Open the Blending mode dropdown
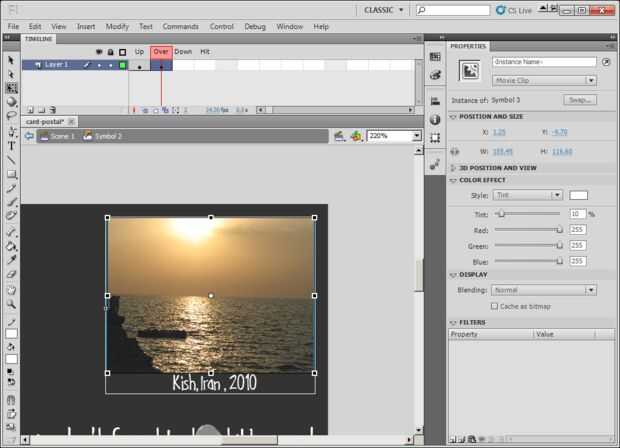The height and width of the screenshot is (448, 620). 544,290
